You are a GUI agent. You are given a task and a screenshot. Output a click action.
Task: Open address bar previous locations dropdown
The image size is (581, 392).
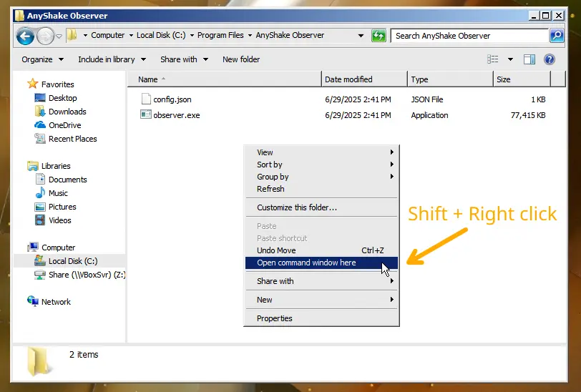pyautogui.click(x=361, y=36)
